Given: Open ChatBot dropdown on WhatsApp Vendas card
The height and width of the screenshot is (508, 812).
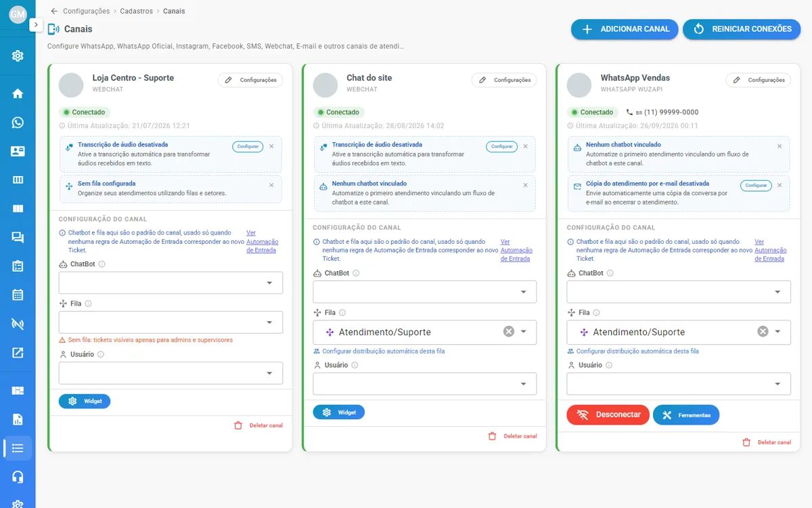Looking at the screenshot, I should (679, 292).
